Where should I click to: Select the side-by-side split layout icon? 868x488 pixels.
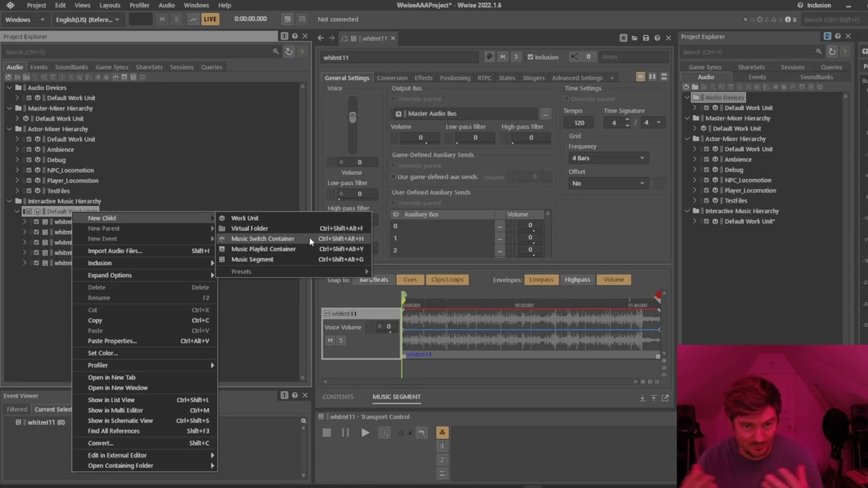(x=652, y=77)
